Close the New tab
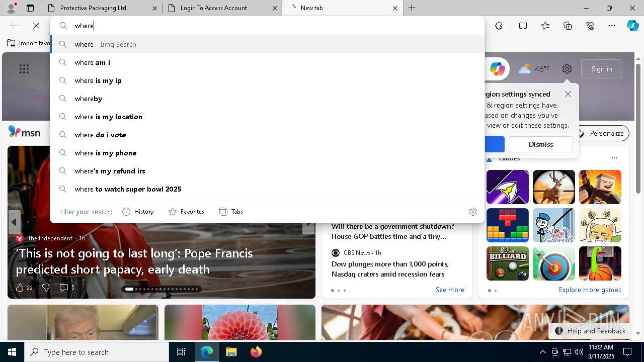 [x=395, y=8]
